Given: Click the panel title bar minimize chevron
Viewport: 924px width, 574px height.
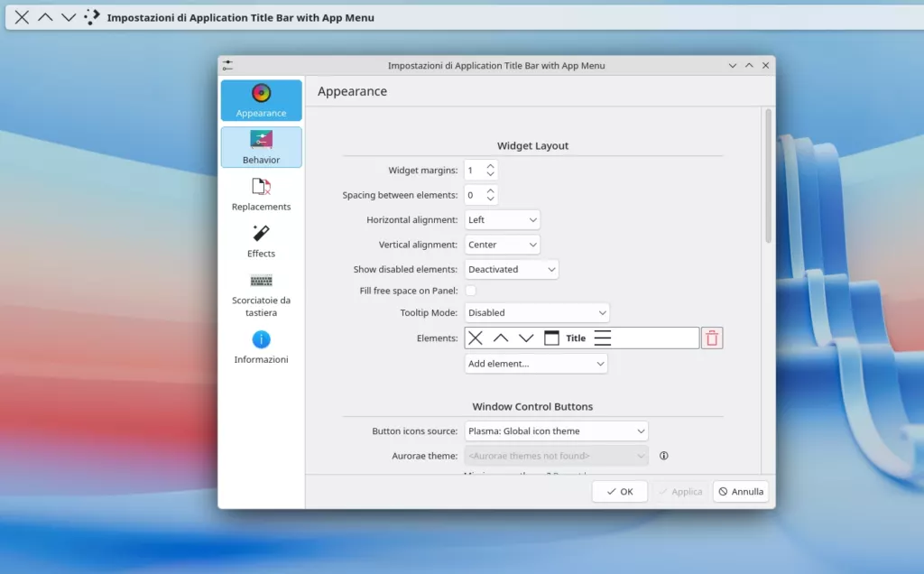Looking at the screenshot, I should pyautogui.click(x=69, y=17).
